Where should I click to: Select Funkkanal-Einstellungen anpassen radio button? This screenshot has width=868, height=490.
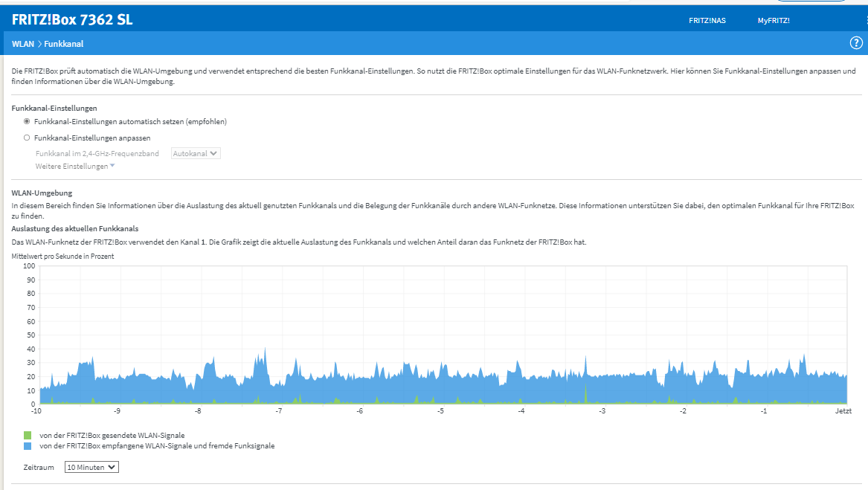tap(27, 138)
